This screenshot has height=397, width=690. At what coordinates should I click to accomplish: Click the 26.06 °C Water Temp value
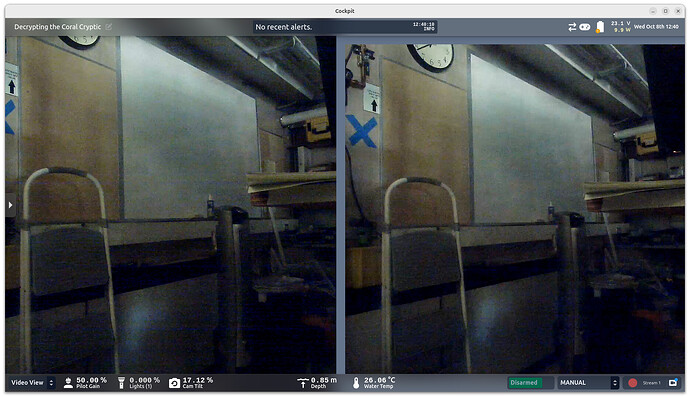click(x=379, y=380)
